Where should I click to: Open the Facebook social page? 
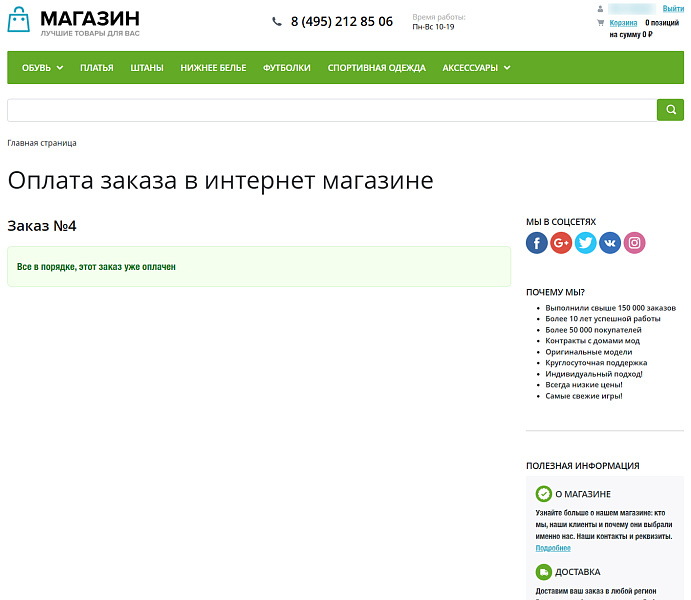[x=537, y=243]
